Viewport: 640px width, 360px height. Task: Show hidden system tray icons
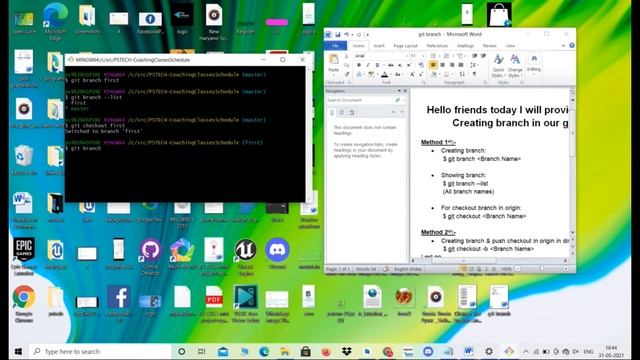pos(525,351)
